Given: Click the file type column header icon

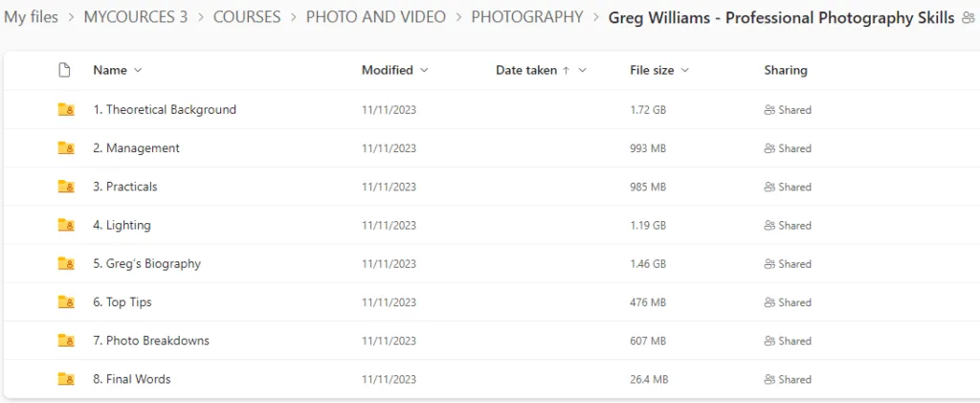Looking at the screenshot, I should tap(65, 70).
